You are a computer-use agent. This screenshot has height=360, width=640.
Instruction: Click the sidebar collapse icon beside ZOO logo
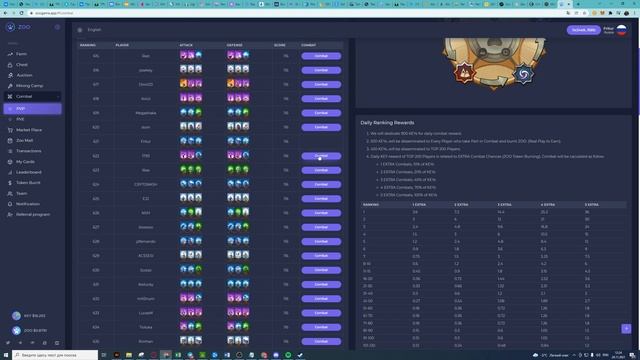[x=57, y=27]
